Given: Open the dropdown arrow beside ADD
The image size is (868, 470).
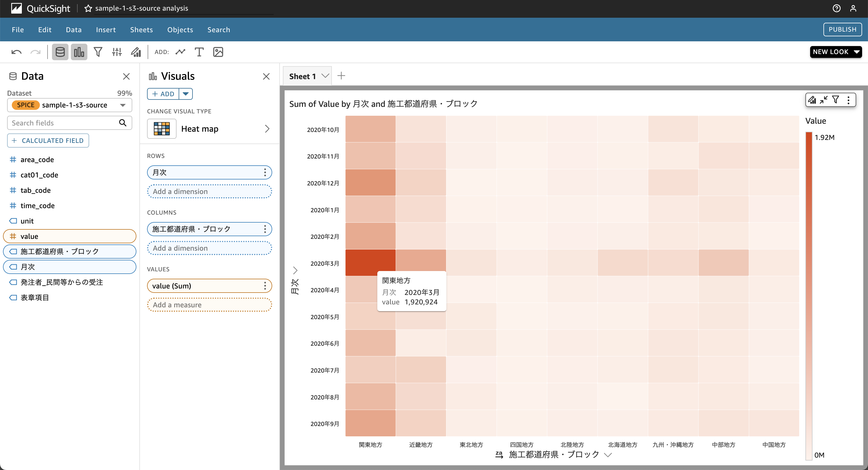Looking at the screenshot, I should [186, 94].
